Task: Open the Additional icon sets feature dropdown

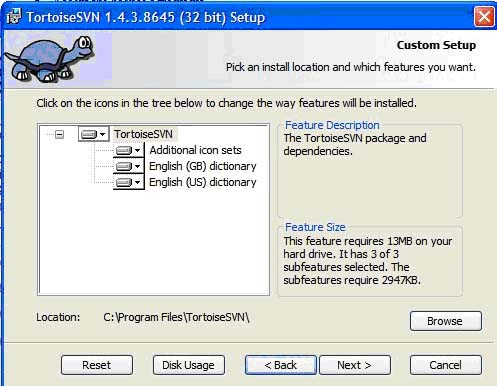Action: click(129, 150)
